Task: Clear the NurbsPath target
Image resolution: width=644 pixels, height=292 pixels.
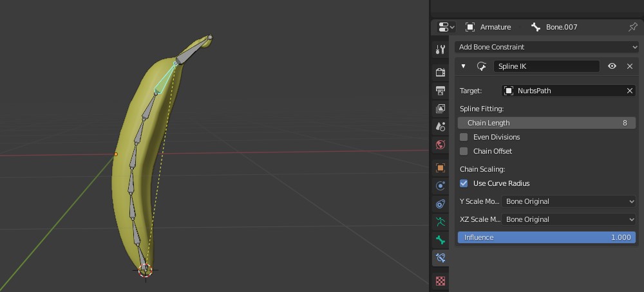Action: [630, 91]
